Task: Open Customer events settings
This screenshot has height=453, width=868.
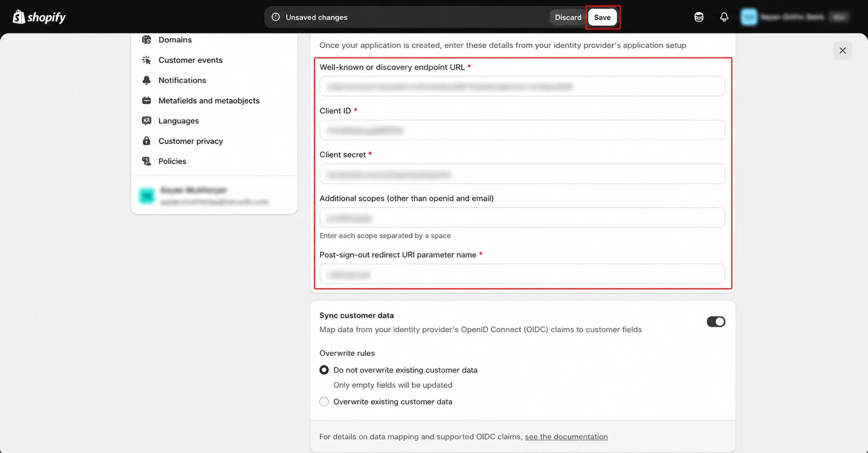Action: (x=190, y=60)
